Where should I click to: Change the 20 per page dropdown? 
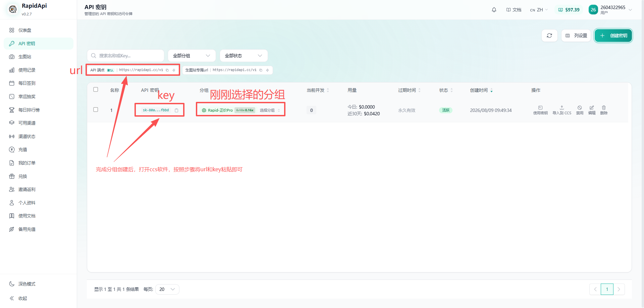point(167,289)
